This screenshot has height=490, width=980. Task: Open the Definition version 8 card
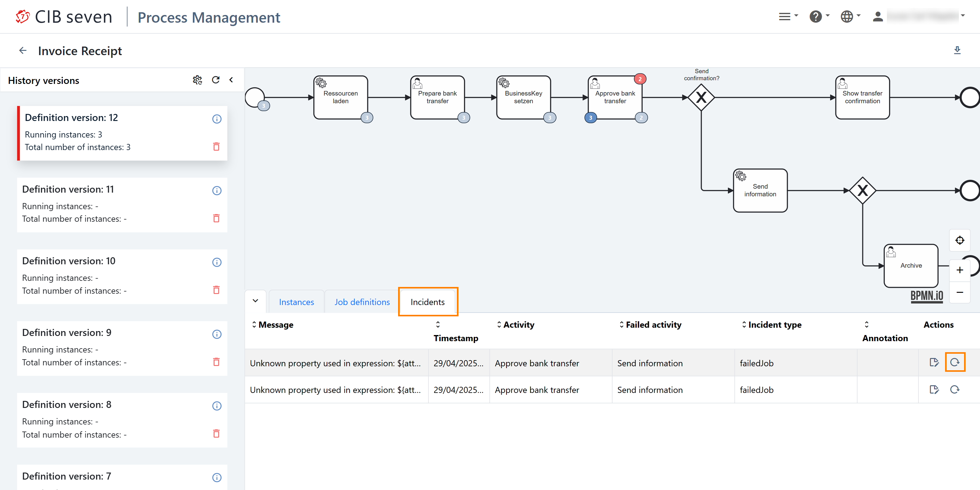tap(122, 420)
